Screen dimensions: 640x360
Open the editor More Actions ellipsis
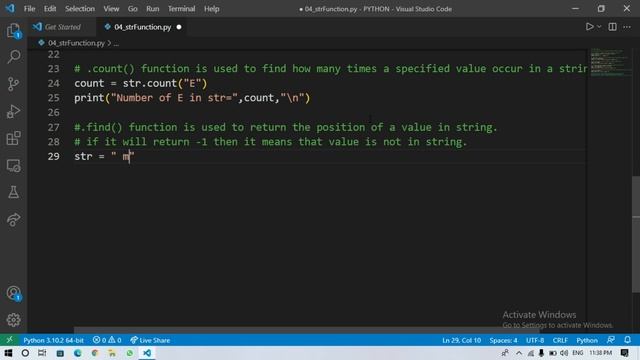click(x=627, y=27)
